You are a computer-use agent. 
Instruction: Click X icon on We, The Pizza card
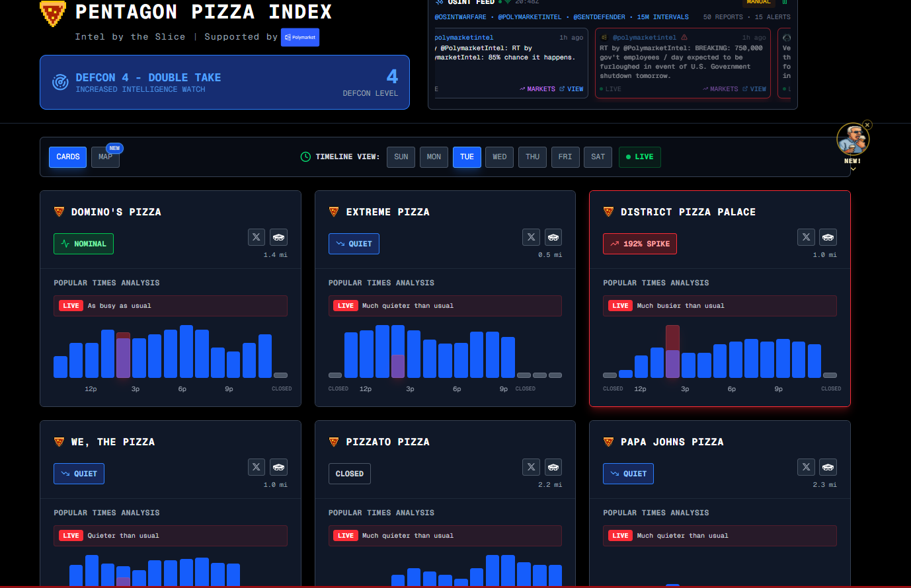[x=257, y=467]
